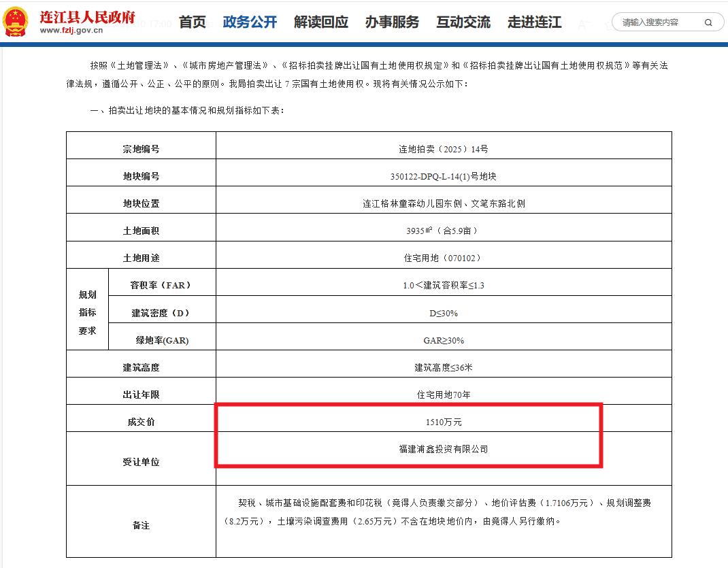The image size is (728, 568).
Task: Click the national emblem logo
Action: (16, 22)
